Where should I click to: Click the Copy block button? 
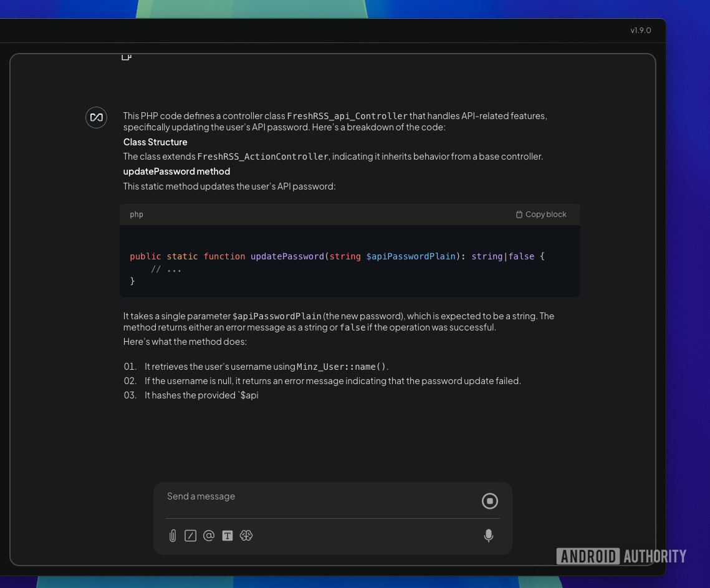(x=541, y=214)
